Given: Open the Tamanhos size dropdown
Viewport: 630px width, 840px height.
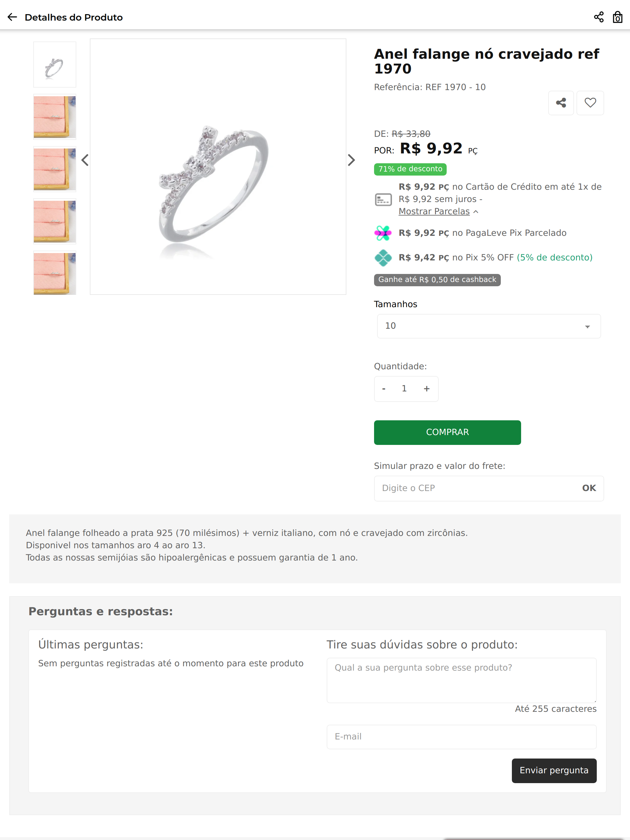Looking at the screenshot, I should point(488,326).
